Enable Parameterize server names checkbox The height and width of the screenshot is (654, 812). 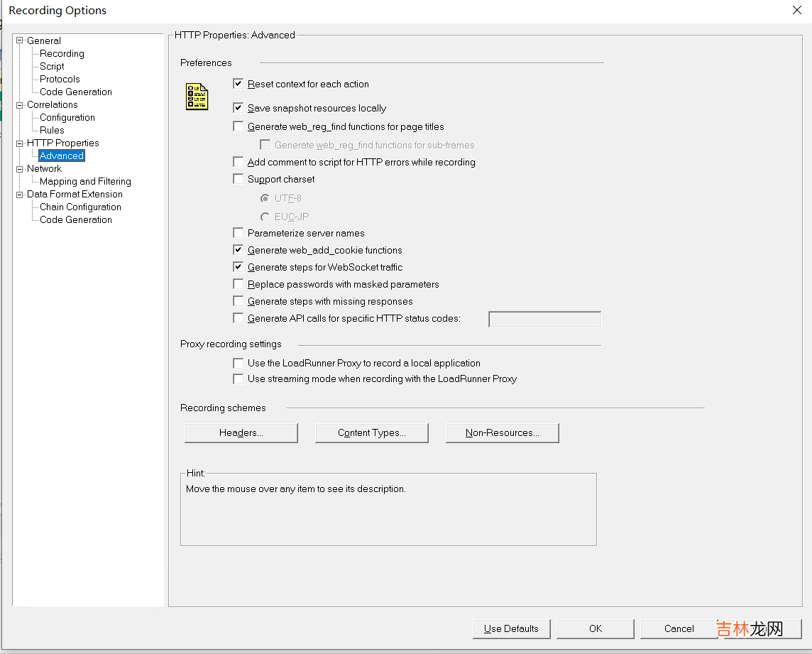(238, 233)
